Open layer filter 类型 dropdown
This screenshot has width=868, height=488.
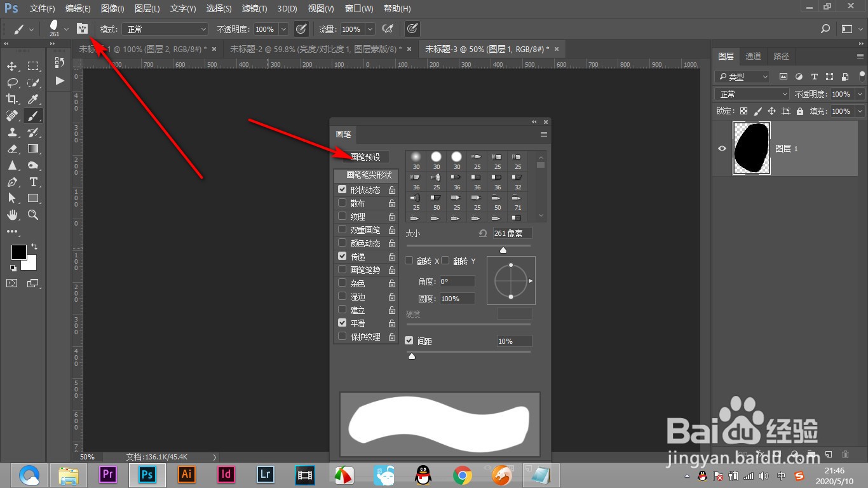coord(742,76)
